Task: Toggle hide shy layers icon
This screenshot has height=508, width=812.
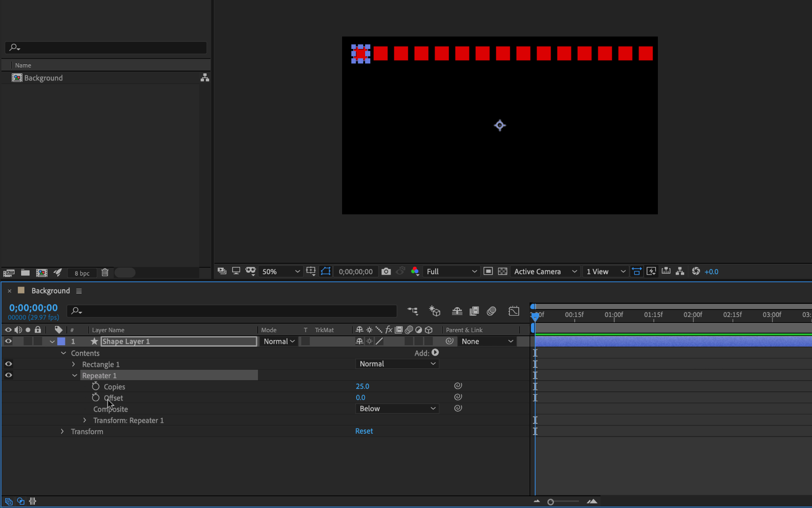Action: [x=457, y=311]
